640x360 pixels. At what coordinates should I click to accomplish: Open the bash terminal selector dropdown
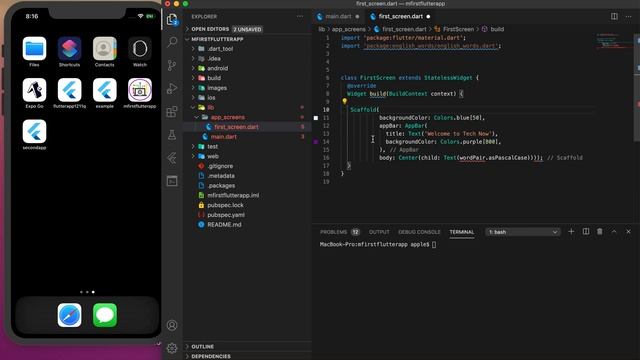523,232
